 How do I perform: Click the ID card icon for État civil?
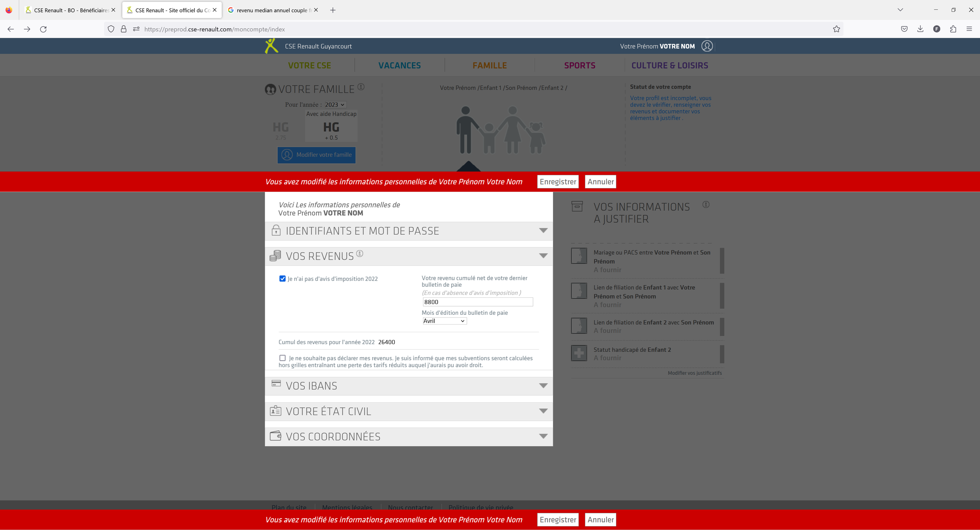point(276,410)
